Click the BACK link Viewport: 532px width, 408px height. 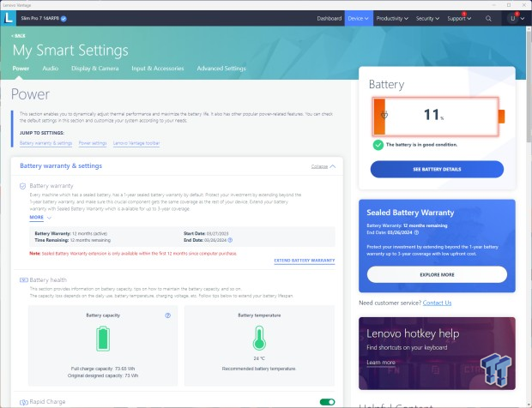[x=18, y=36]
